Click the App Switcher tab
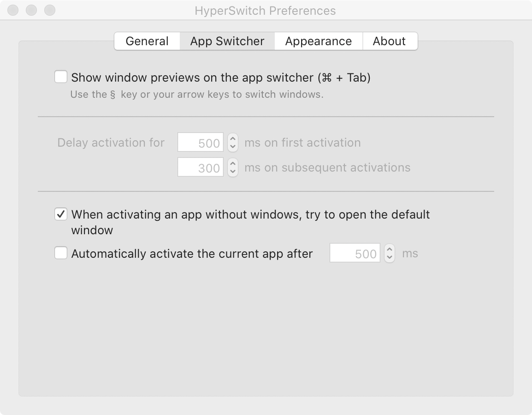This screenshot has height=415, width=532. tap(227, 41)
